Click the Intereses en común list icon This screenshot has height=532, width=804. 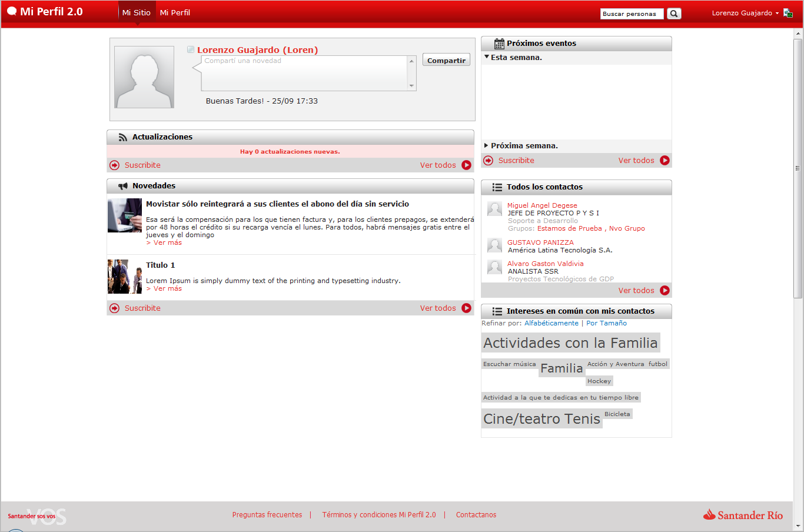click(x=497, y=311)
